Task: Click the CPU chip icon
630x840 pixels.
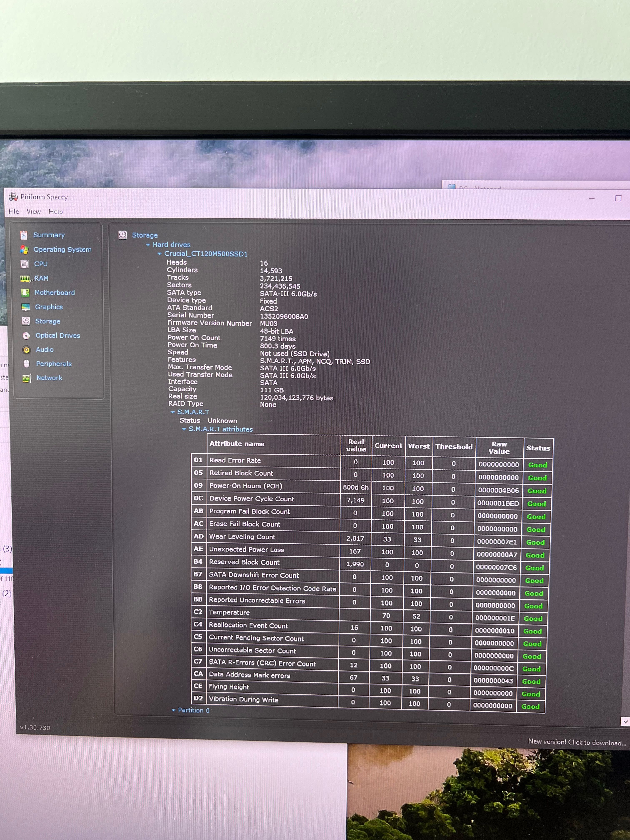Action: pyautogui.click(x=24, y=264)
